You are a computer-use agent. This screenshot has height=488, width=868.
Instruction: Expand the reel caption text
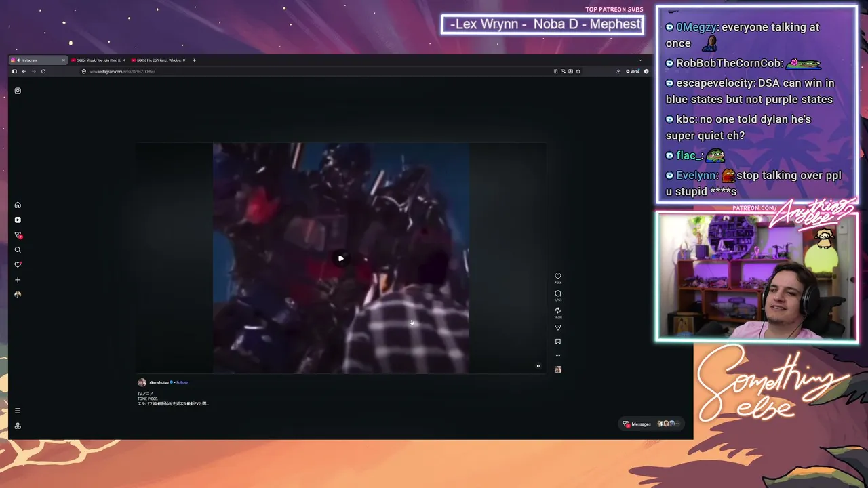(x=173, y=399)
